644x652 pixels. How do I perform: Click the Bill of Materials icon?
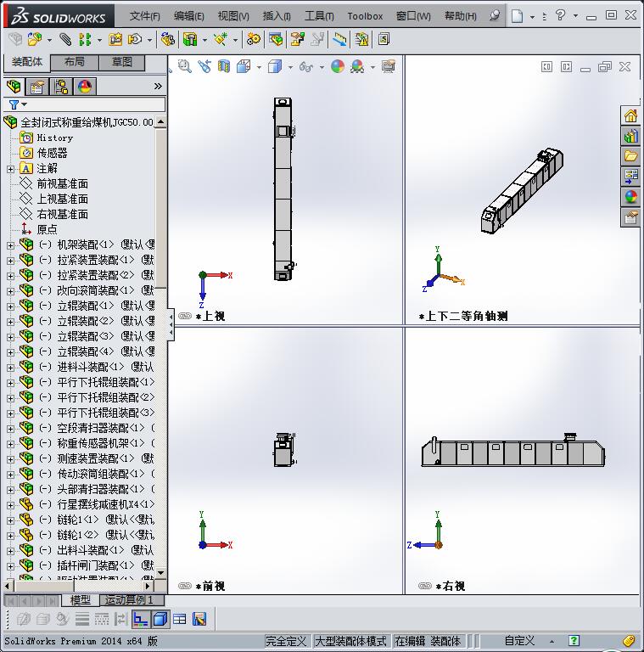coord(276,40)
